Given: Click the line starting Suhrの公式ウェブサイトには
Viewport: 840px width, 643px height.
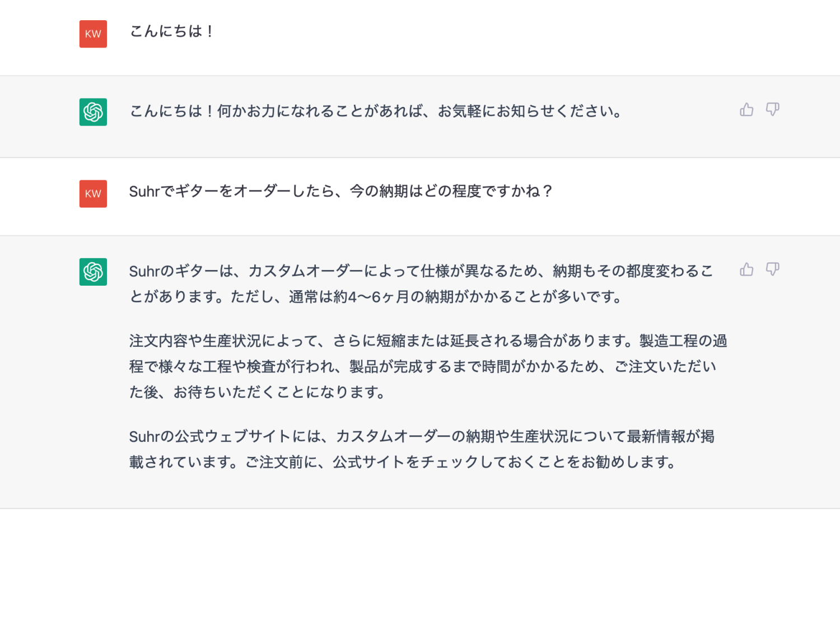Looking at the screenshot, I should pyautogui.click(x=421, y=436).
